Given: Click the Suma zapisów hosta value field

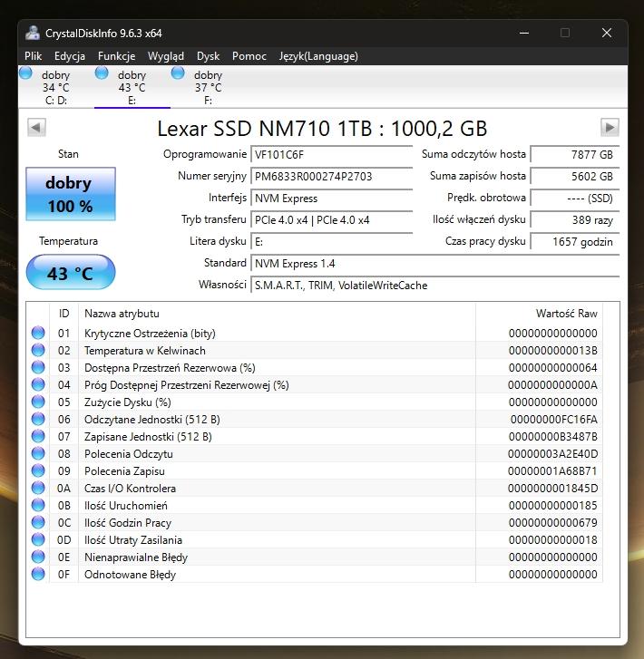Looking at the screenshot, I should [x=574, y=177].
